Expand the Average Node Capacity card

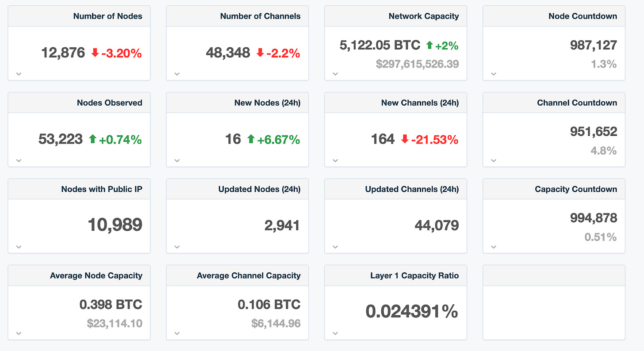[x=19, y=333]
